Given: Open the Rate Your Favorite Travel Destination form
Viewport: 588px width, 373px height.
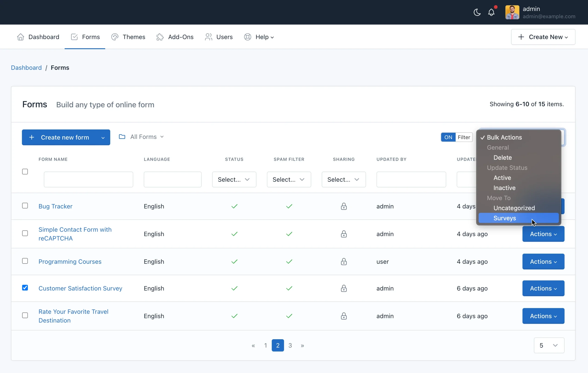Looking at the screenshot, I should [x=73, y=316].
